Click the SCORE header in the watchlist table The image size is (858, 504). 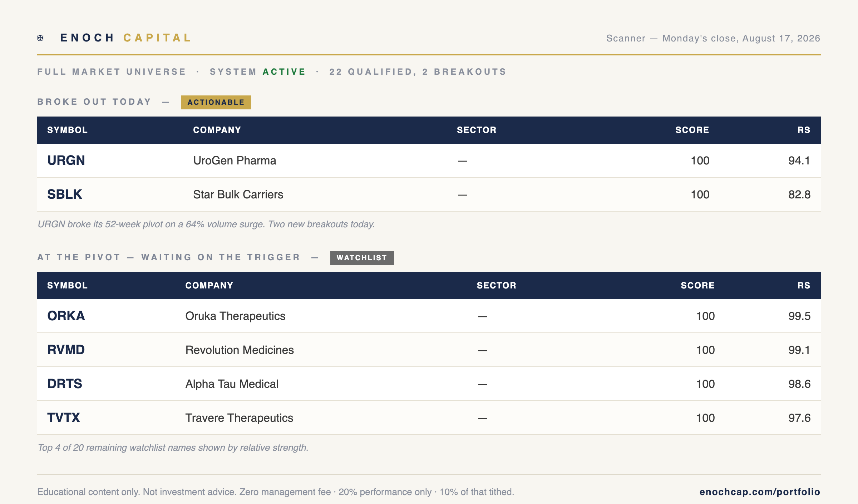pyautogui.click(x=697, y=285)
